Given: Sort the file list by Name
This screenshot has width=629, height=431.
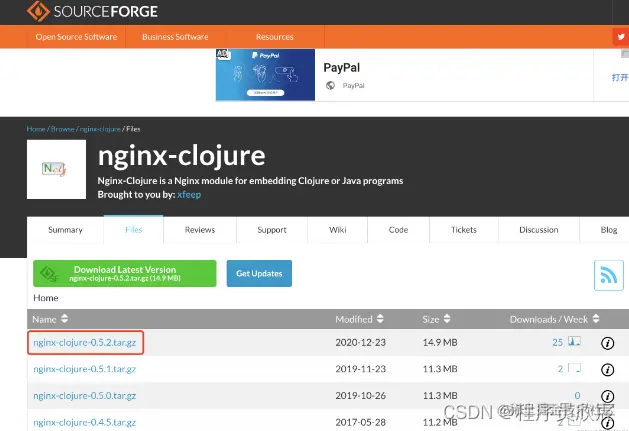Looking at the screenshot, I should coord(50,319).
